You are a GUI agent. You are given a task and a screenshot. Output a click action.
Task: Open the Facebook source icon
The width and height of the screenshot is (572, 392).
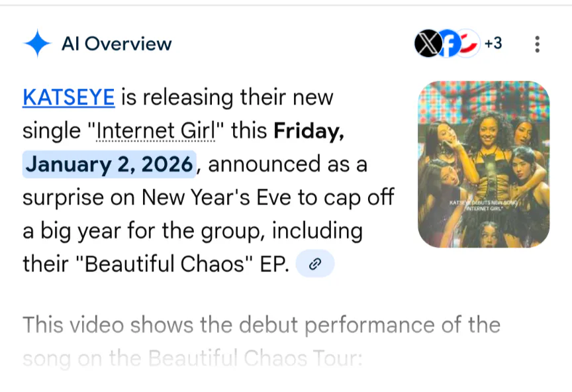pyautogui.click(x=448, y=44)
